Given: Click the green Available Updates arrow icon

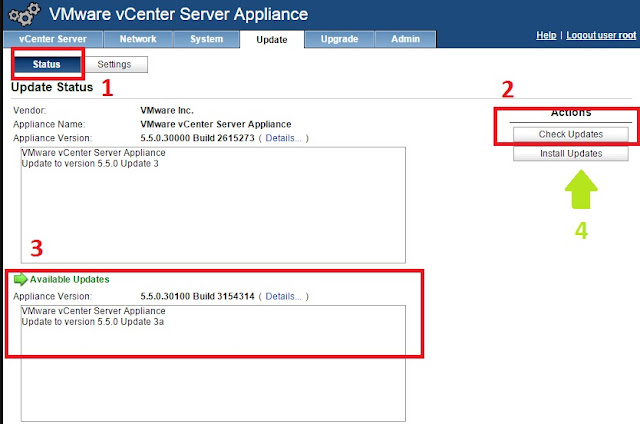Looking at the screenshot, I should [x=20, y=279].
